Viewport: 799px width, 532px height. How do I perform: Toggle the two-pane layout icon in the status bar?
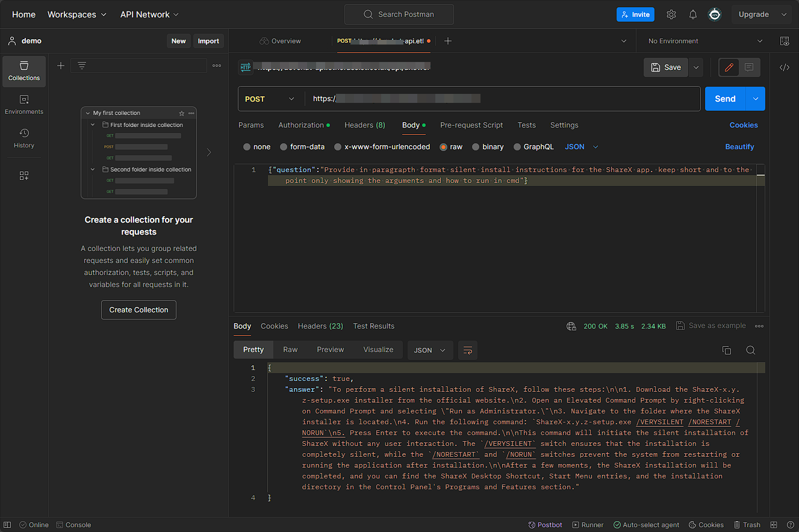point(774,525)
